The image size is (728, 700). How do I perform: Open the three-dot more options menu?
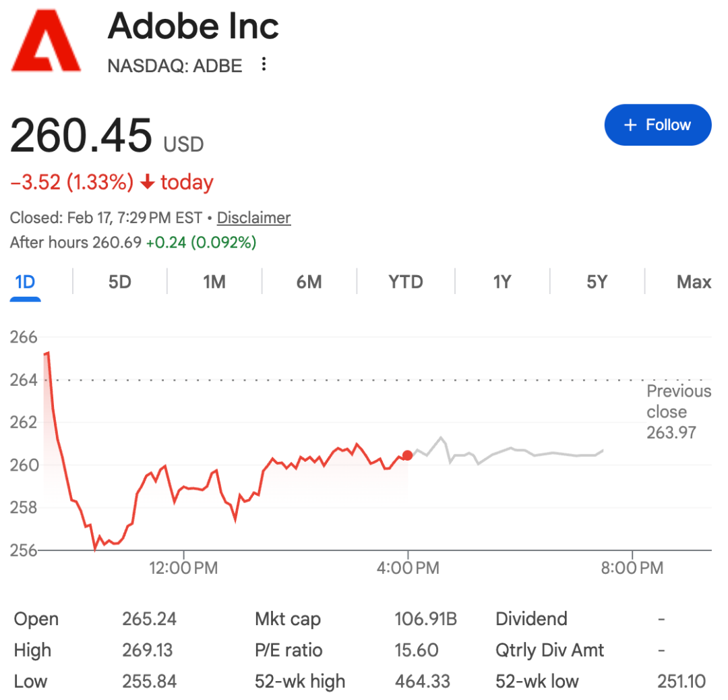(264, 65)
